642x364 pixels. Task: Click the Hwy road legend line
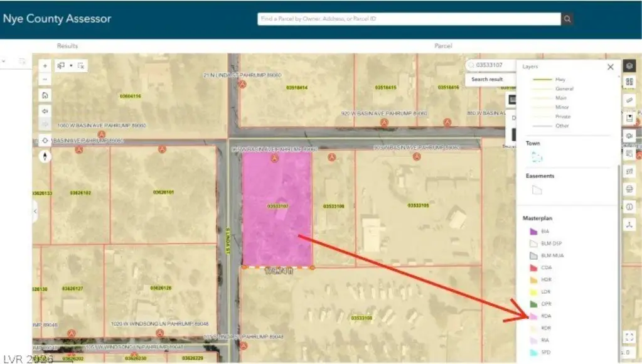(x=542, y=80)
